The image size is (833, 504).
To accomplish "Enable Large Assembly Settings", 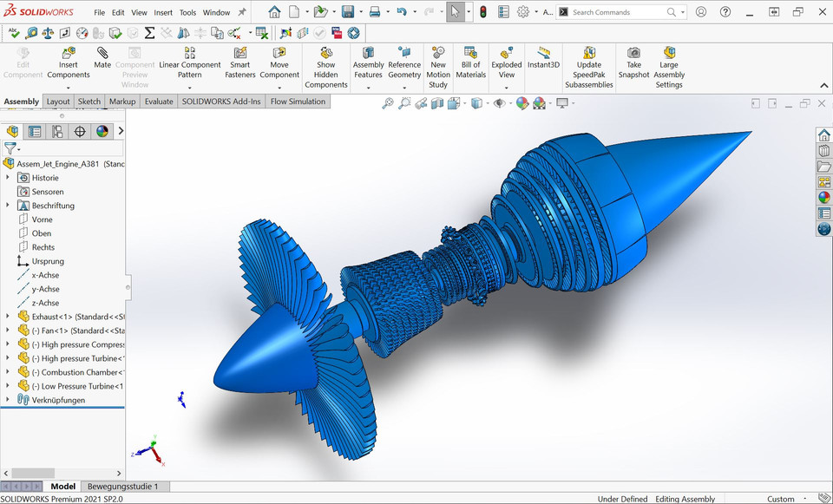I will point(669,62).
